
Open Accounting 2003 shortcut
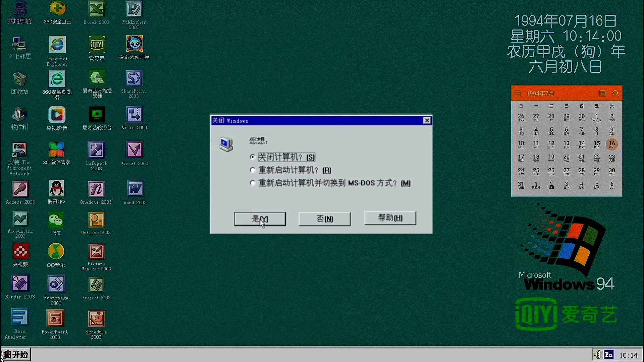(x=20, y=225)
